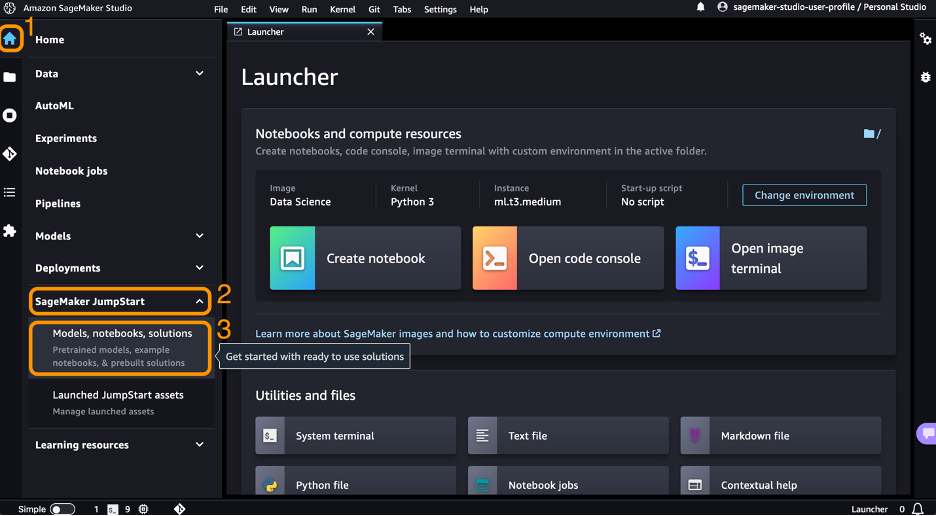The height and width of the screenshot is (516, 936).
Task: Expand the Learning resources chevron
Action: 200,444
